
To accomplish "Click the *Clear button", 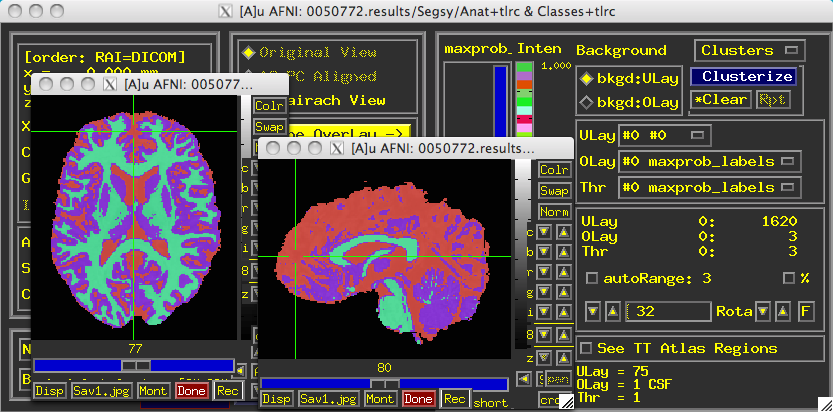I will [721, 99].
